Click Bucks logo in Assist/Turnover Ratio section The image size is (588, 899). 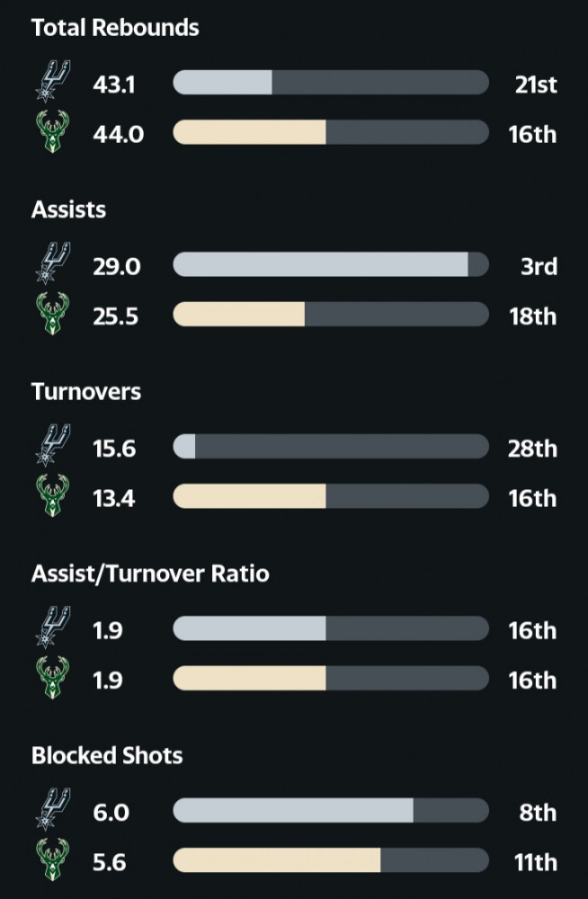[x=52, y=680]
